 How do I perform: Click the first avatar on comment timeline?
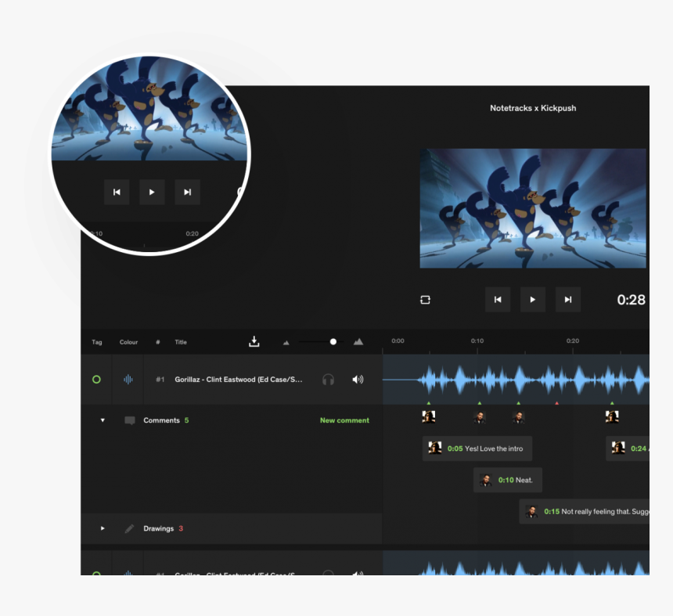pyautogui.click(x=429, y=416)
